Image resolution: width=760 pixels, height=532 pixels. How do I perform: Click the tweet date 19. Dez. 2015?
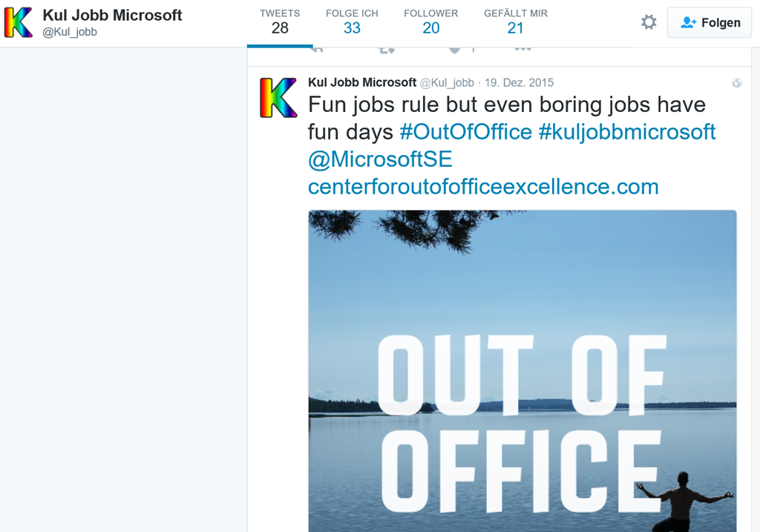[x=519, y=83]
